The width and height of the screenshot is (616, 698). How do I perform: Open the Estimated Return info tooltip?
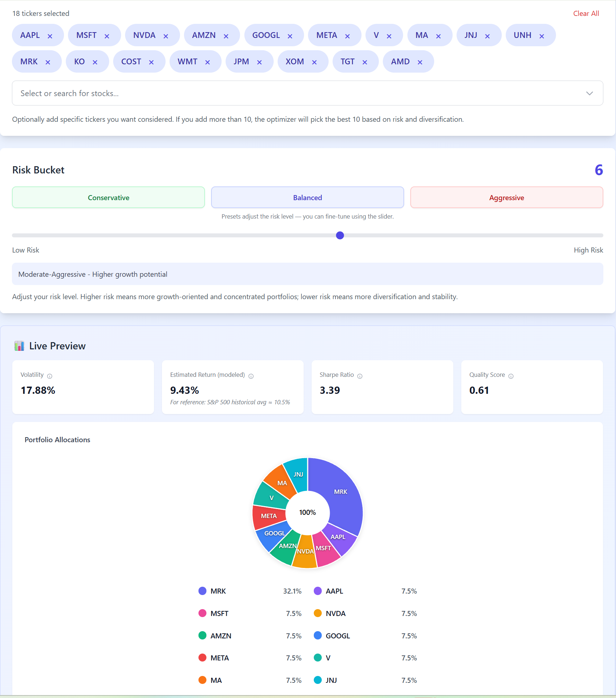tap(251, 376)
